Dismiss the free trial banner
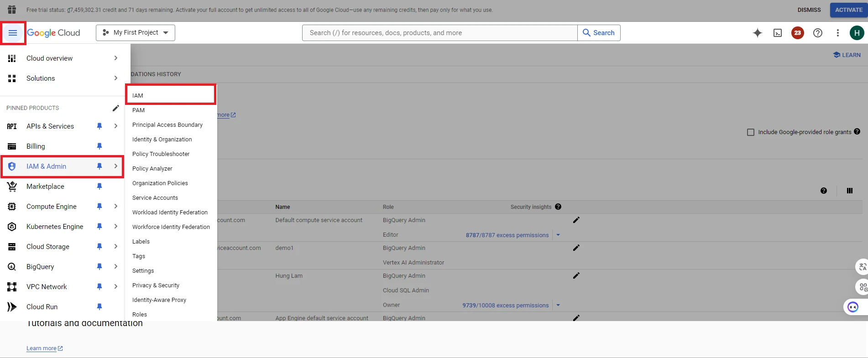The image size is (868, 358). tap(809, 10)
